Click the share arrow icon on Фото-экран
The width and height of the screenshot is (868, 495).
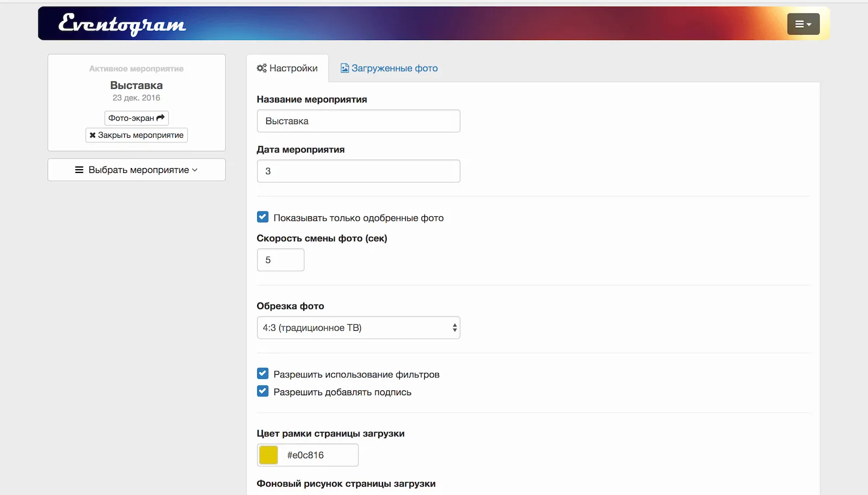point(161,118)
